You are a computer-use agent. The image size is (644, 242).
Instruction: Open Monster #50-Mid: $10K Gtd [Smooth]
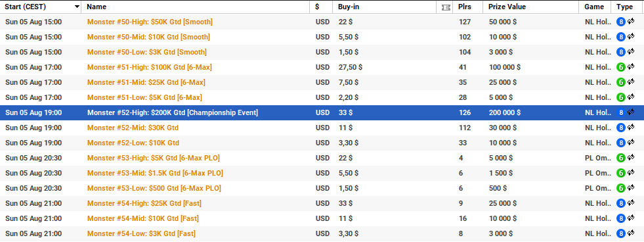[x=148, y=37]
